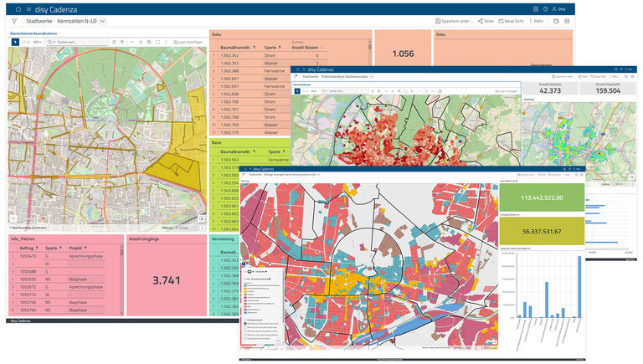Click Speichern unter in main toolbar
Viewport: 643px width, 364px height.
click(x=454, y=21)
